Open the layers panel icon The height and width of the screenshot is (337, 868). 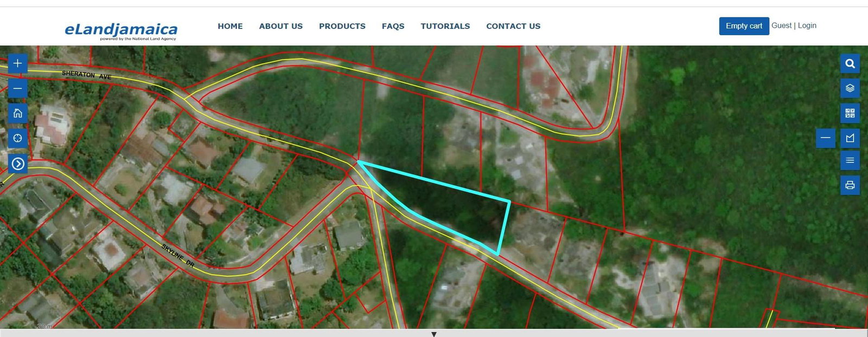click(850, 88)
